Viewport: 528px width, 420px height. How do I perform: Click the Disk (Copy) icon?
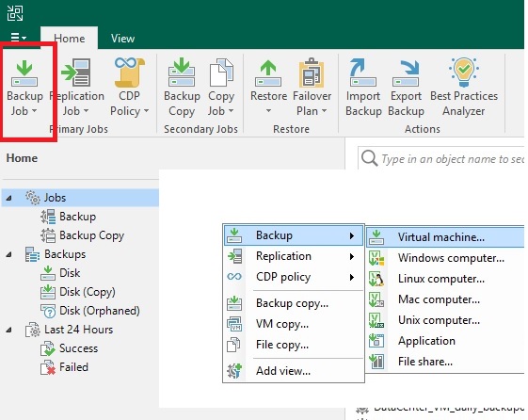click(48, 292)
